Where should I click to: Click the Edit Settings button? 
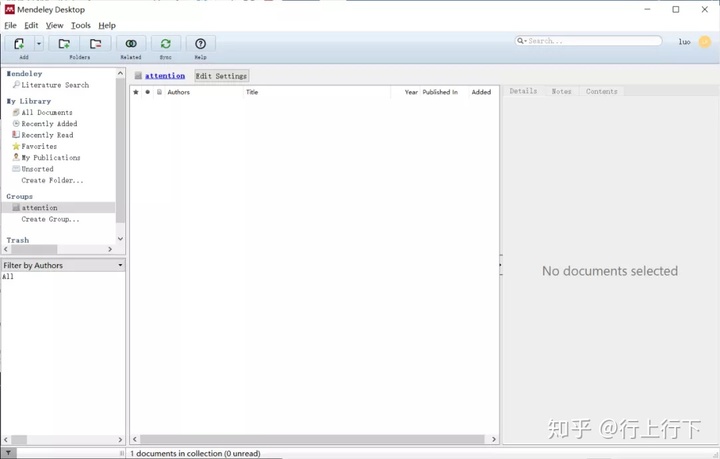[221, 76]
